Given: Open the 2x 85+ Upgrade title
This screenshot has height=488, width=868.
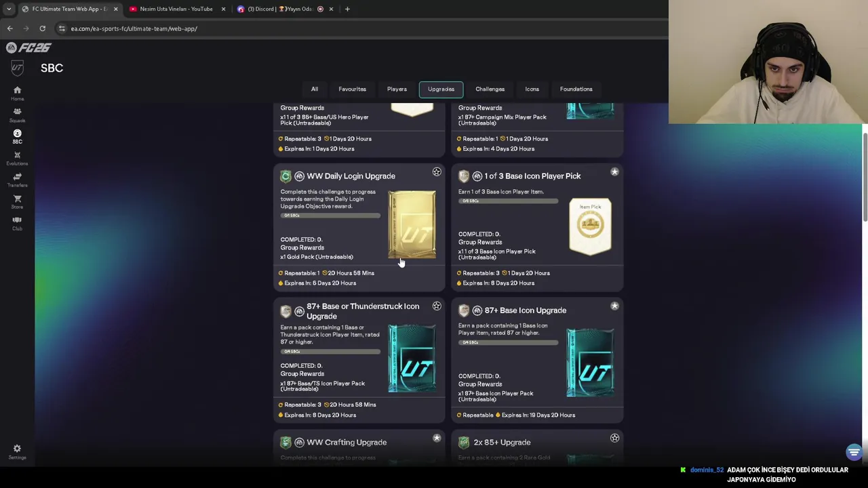Looking at the screenshot, I should click(502, 443).
